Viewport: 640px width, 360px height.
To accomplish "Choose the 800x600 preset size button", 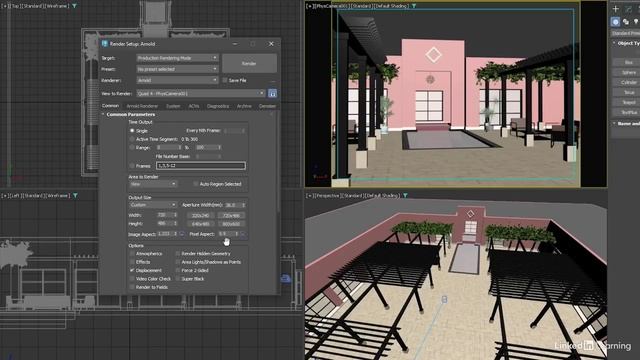I will tap(231, 224).
